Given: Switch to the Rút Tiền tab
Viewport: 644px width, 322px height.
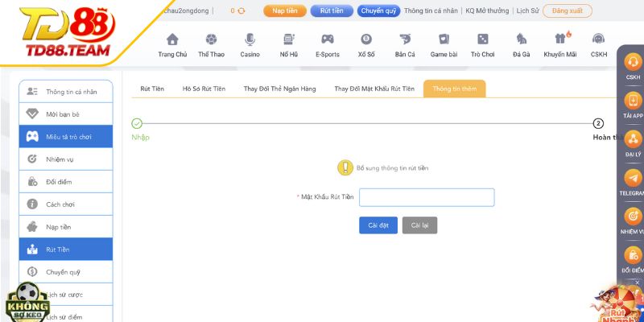Looking at the screenshot, I should (x=152, y=89).
